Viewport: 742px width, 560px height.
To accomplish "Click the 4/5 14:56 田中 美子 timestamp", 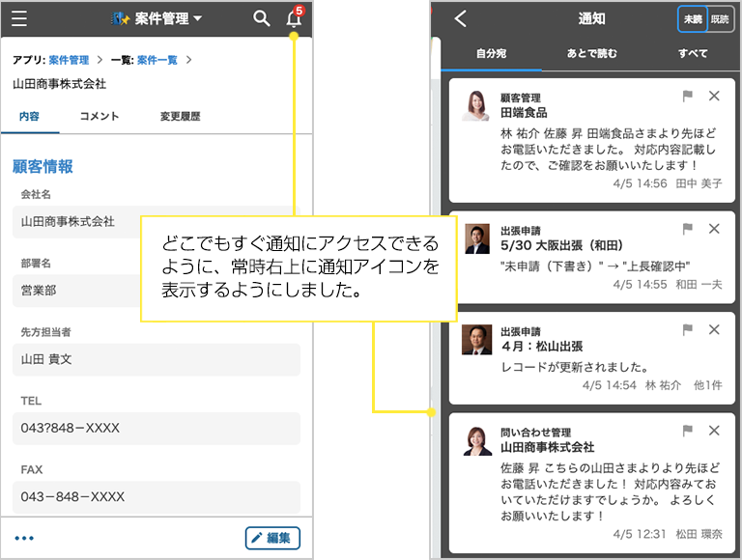I will 668,183.
